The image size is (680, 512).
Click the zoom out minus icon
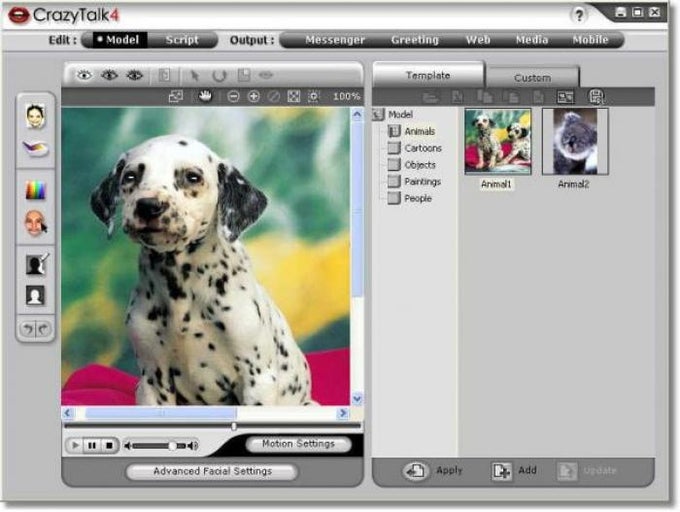click(x=233, y=96)
